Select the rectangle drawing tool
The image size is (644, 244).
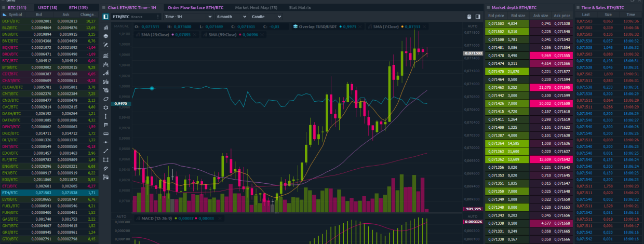coord(106,159)
